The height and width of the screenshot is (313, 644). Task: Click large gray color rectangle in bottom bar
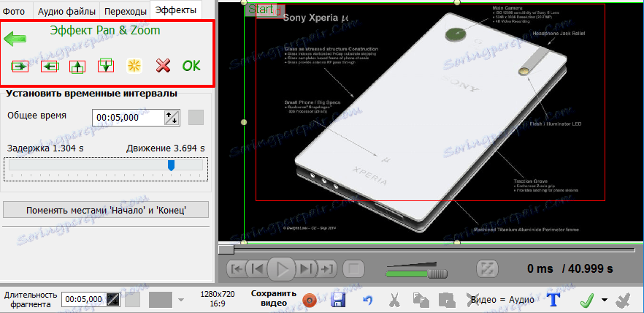161,299
